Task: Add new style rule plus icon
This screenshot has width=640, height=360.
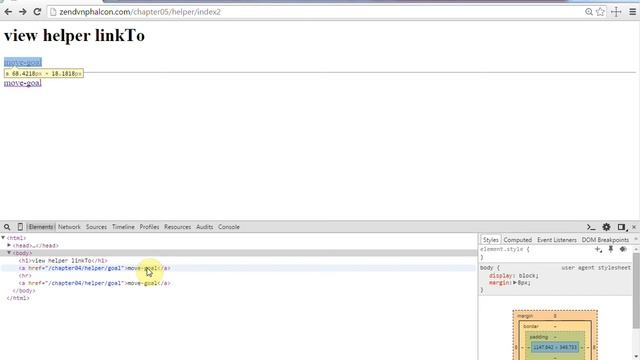Action: tap(598, 249)
